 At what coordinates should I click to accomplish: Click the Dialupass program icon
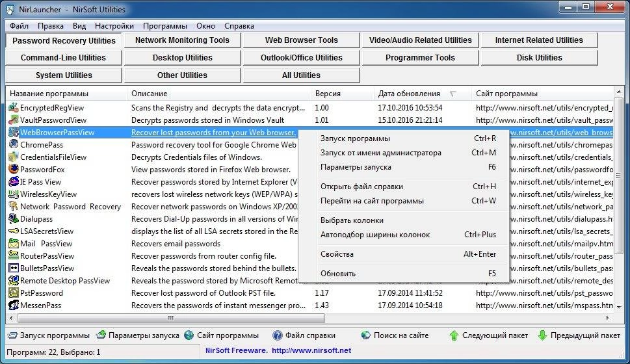[x=13, y=218]
